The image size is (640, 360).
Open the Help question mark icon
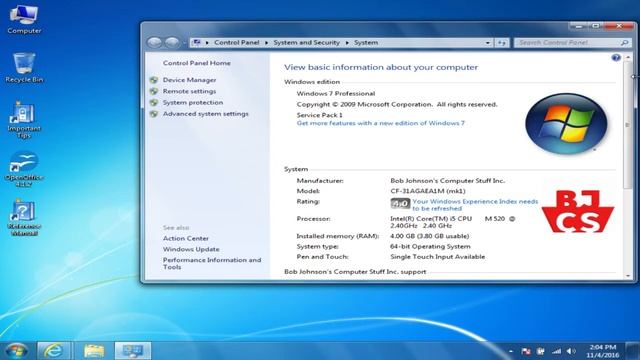click(x=616, y=58)
